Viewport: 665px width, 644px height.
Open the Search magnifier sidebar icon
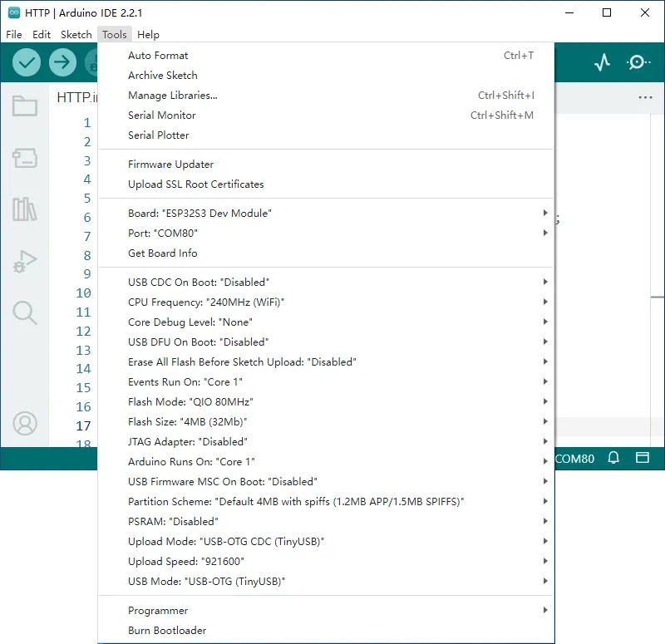25,312
